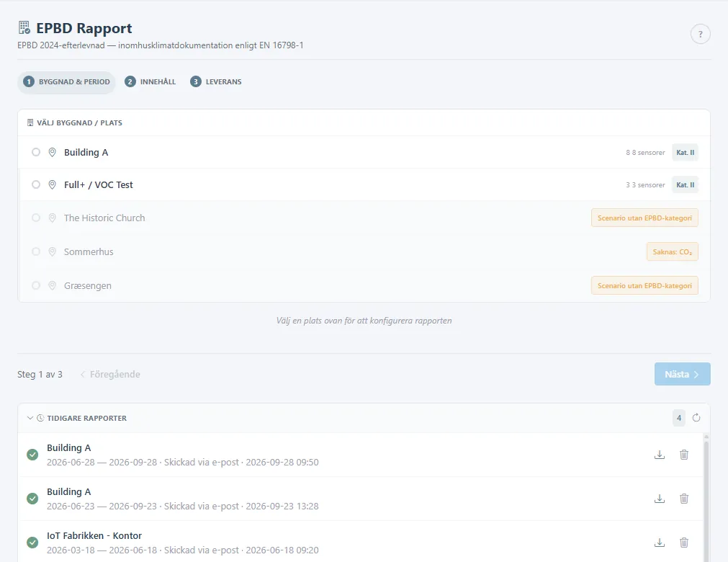The height and width of the screenshot is (562, 728).
Task: Click the EPBD Rapport building icon
Action: click(x=24, y=27)
